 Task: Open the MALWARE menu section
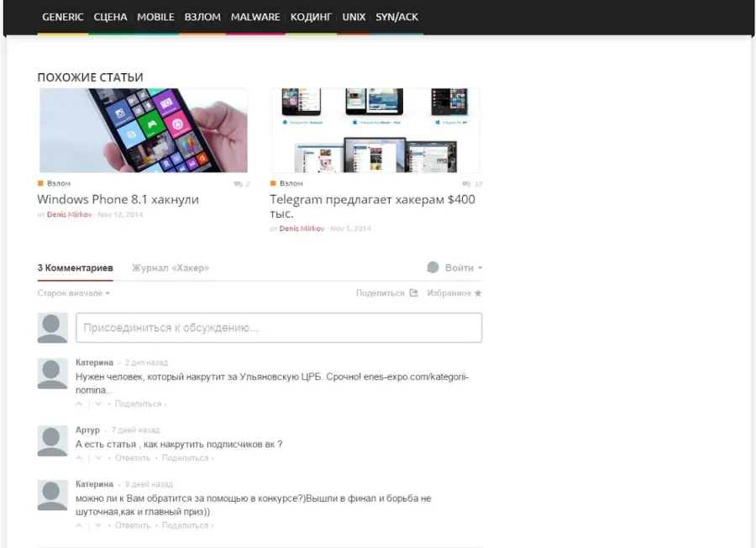tap(255, 17)
